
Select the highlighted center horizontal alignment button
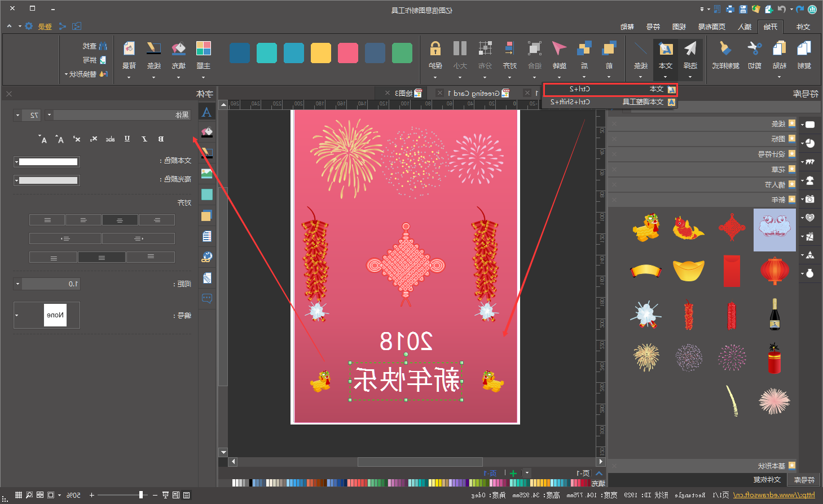coord(120,220)
